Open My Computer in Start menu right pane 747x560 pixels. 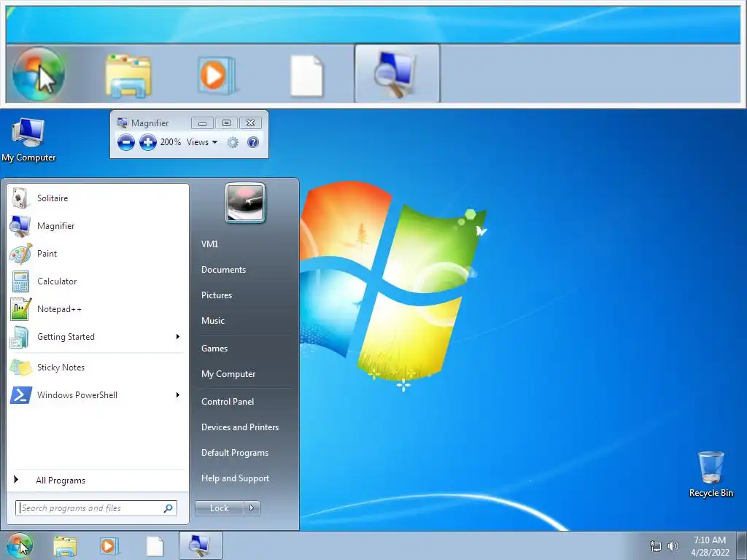coord(228,374)
